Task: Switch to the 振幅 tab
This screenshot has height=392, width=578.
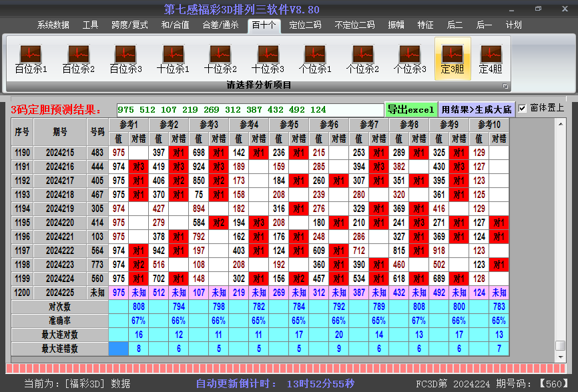Action: 396,25
